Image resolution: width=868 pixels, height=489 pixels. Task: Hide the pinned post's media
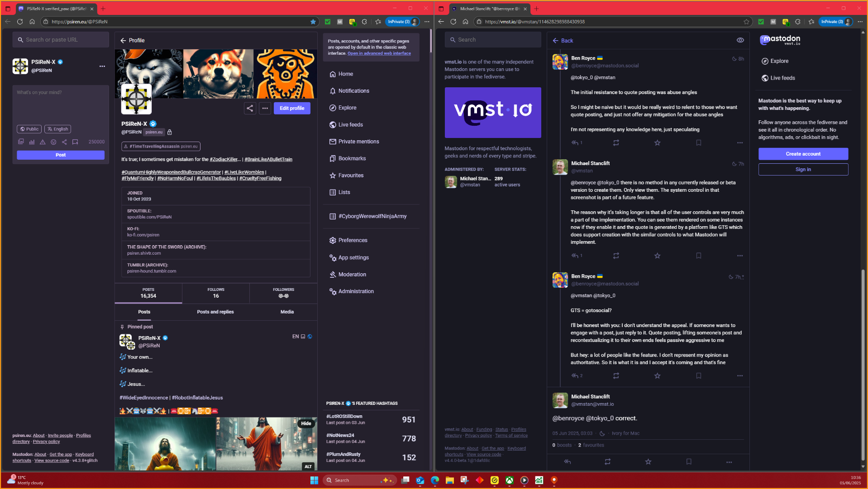[306, 424]
